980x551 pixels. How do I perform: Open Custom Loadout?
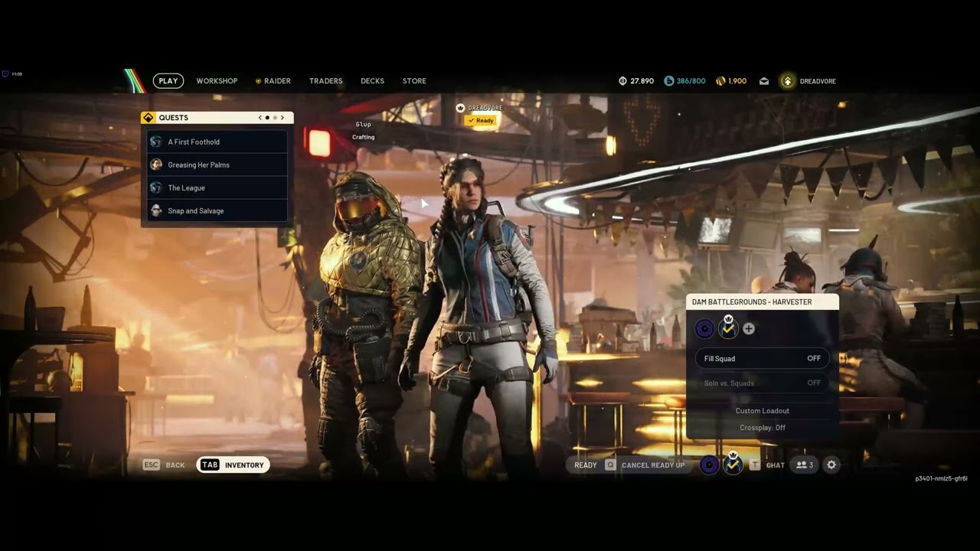coord(763,411)
